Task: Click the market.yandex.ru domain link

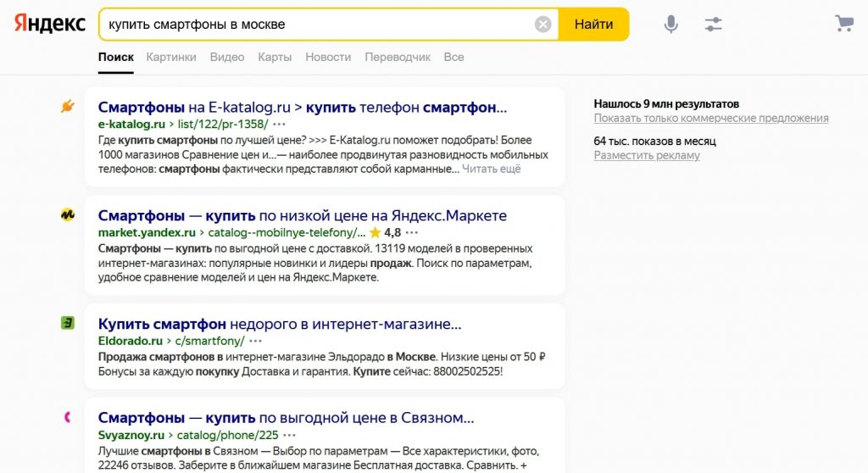Action: coord(147,232)
